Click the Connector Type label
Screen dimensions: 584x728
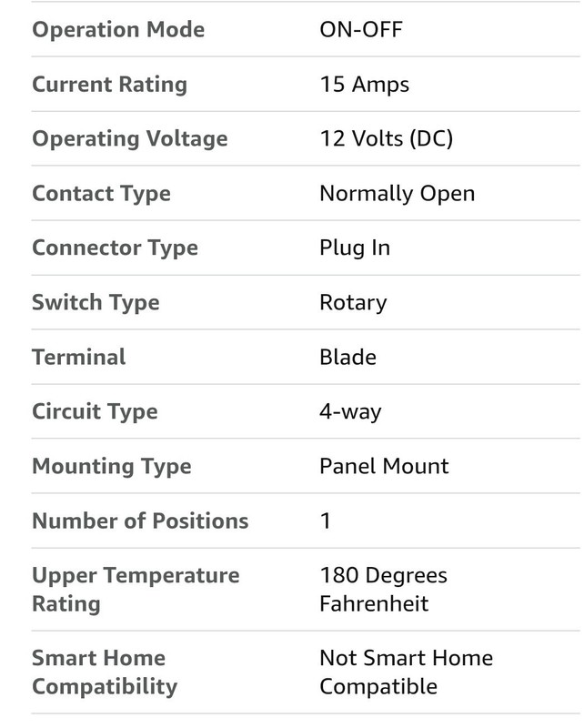pyautogui.click(x=116, y=248)
